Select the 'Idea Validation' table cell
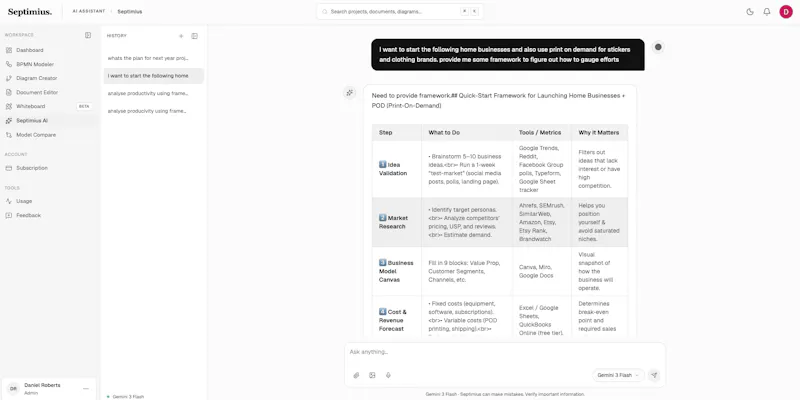 point(397,169)
